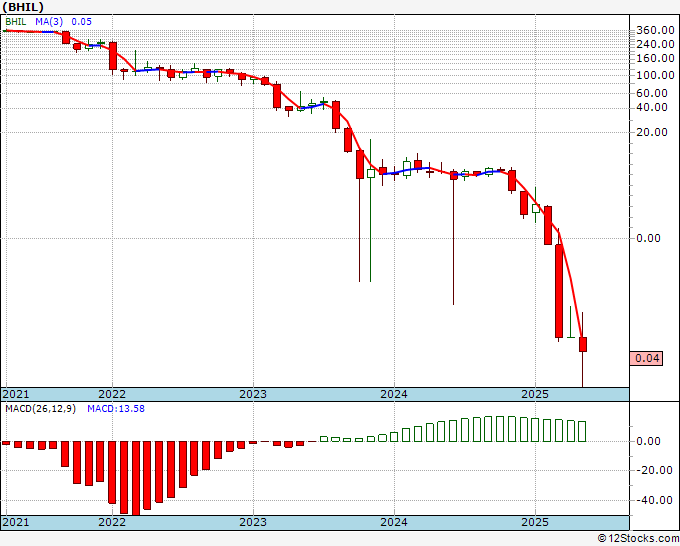Click the MA value 0.05
The height and width of the screenshot is (546, 680).
(x=81, y=22)
